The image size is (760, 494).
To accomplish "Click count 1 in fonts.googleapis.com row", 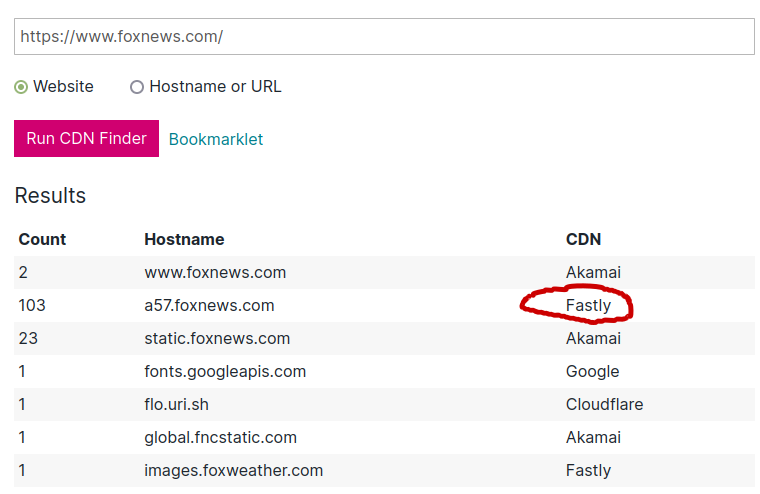I will tap(22, 371).
